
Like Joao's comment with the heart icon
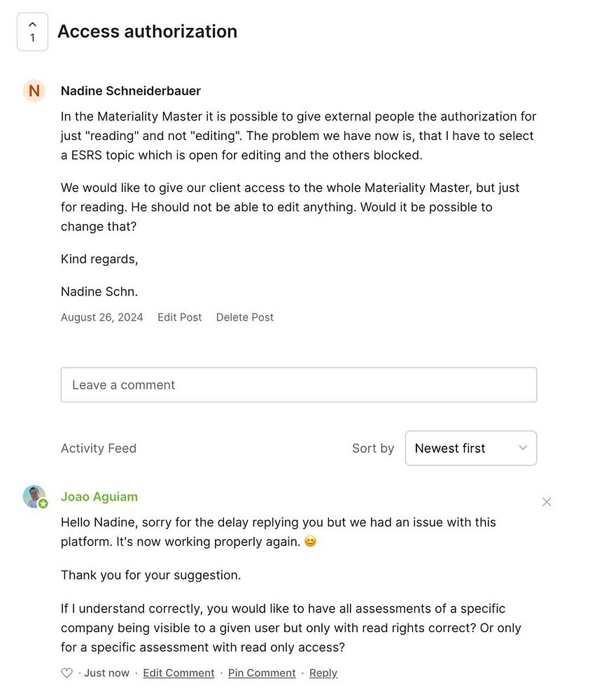[67, 673]
